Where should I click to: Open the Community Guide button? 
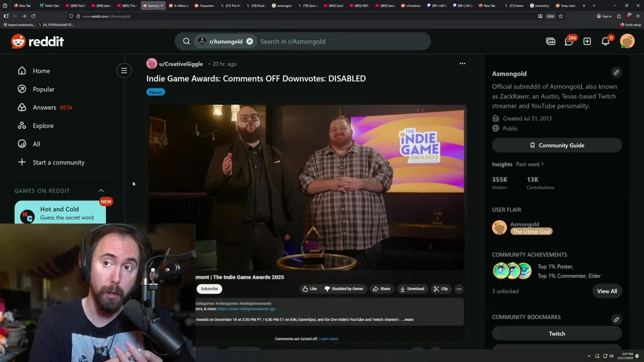[557, 145]
